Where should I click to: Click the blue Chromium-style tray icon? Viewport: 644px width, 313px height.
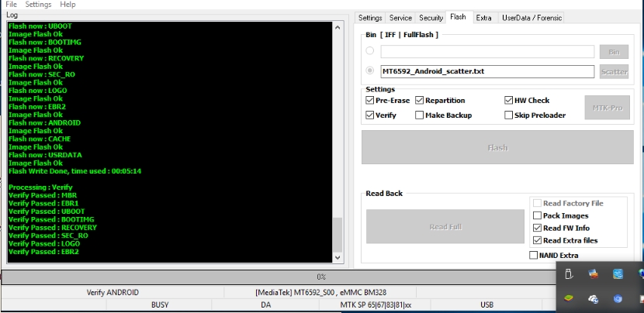tap(618, 299)
